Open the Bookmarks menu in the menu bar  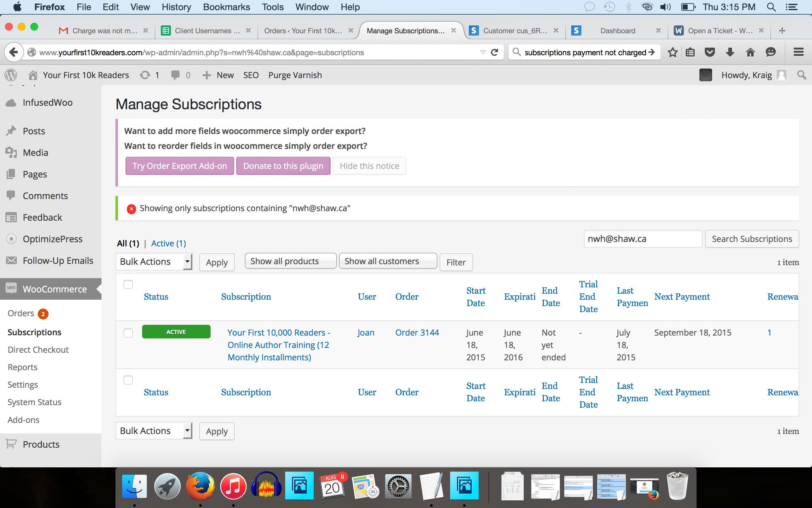(226, 7)
